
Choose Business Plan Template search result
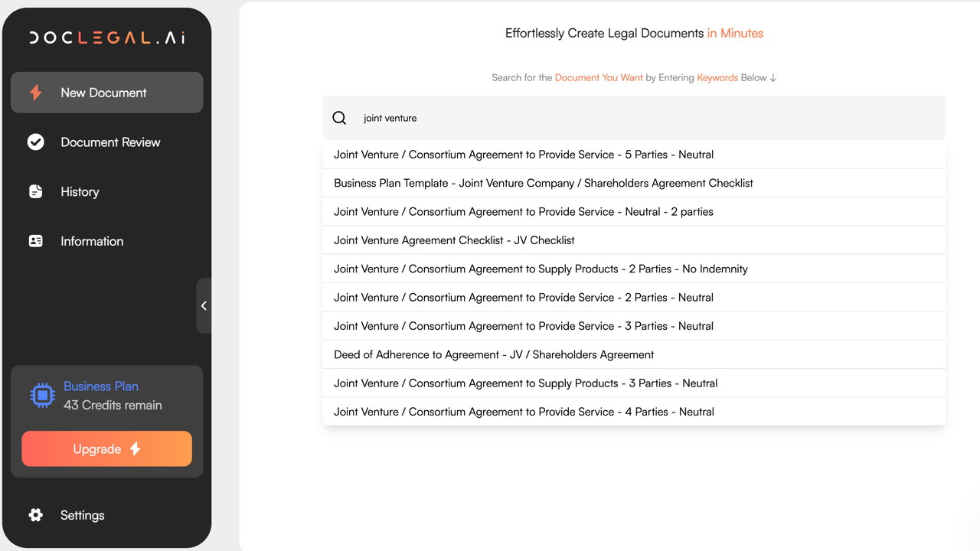click(x=543, y=183)
